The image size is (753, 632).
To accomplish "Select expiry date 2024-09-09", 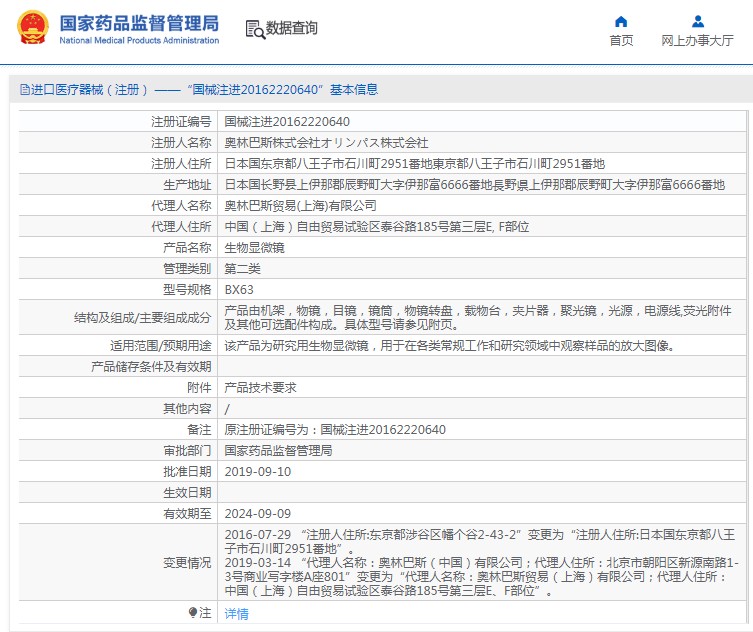I will (x=258, y=514).
